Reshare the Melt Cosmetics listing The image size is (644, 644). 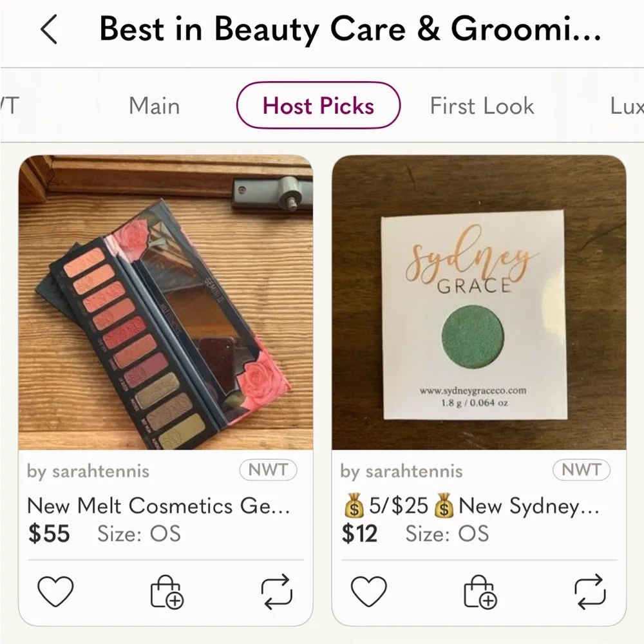(278, 591)
